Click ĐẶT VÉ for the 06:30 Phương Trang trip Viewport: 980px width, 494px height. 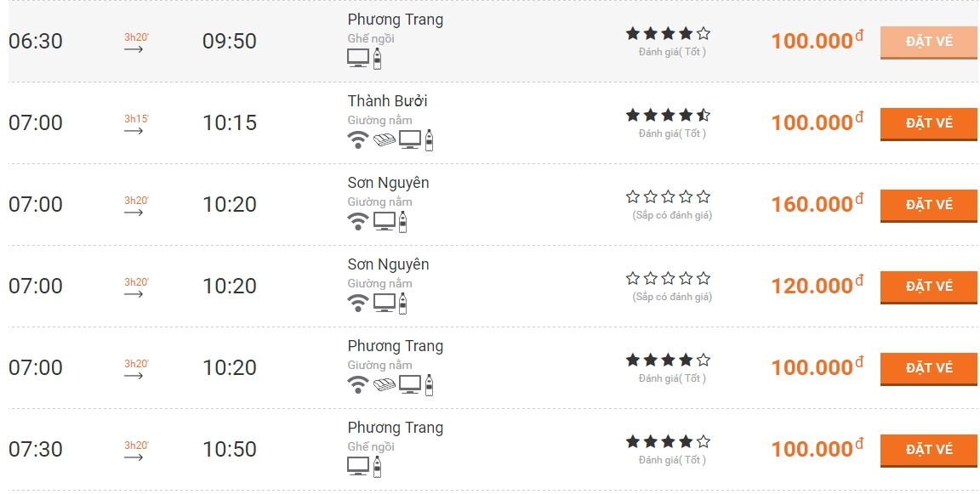(x=929, y=43)
